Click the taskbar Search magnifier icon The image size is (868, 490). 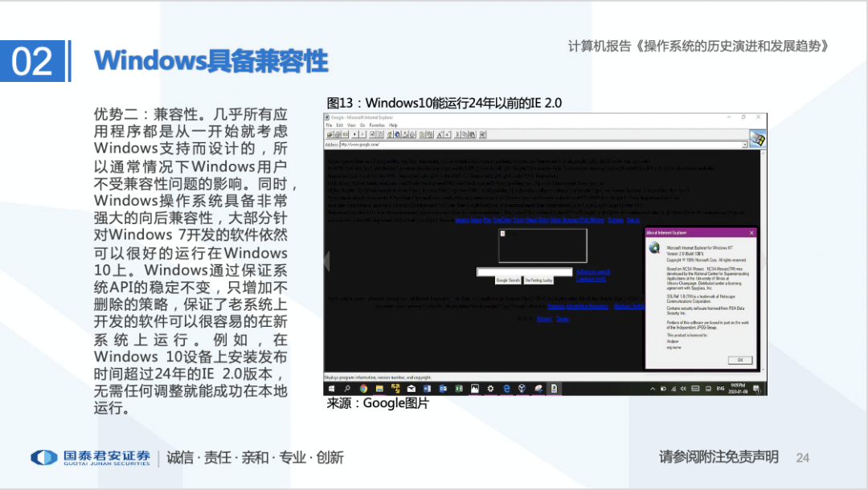pyautogui.click(x=347, y=389)
